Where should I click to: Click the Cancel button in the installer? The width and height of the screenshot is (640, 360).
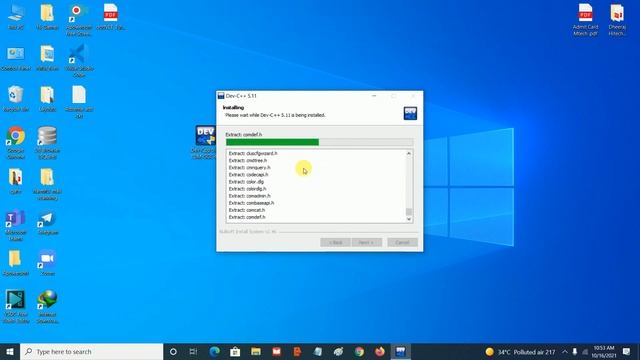point(402,242)
